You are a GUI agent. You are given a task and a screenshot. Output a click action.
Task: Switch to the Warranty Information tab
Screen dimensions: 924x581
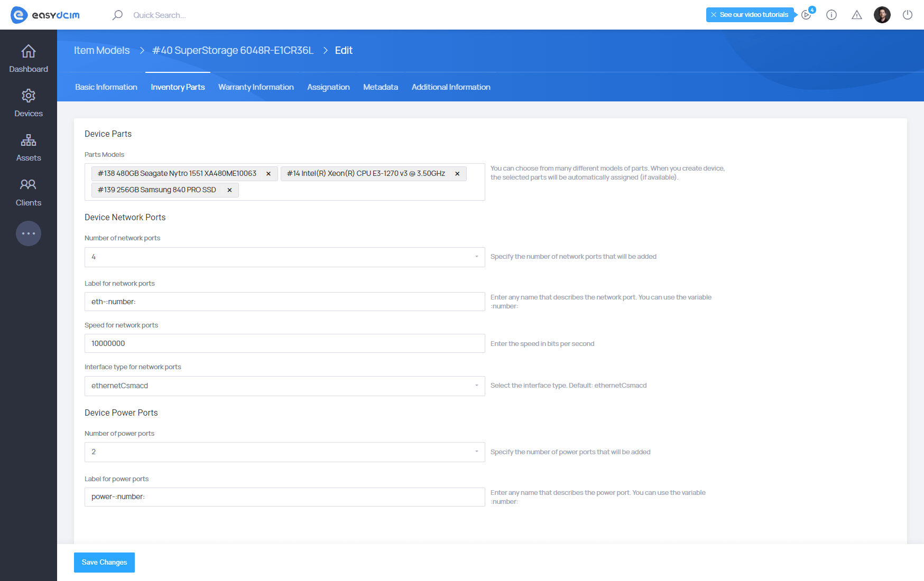[256, 87]
